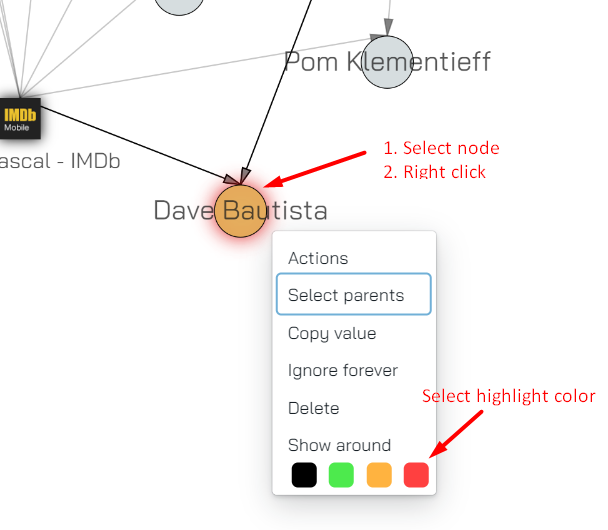Click the word Pom in the node label
This screenshot has height=530, width=608.
pos(311,62)
